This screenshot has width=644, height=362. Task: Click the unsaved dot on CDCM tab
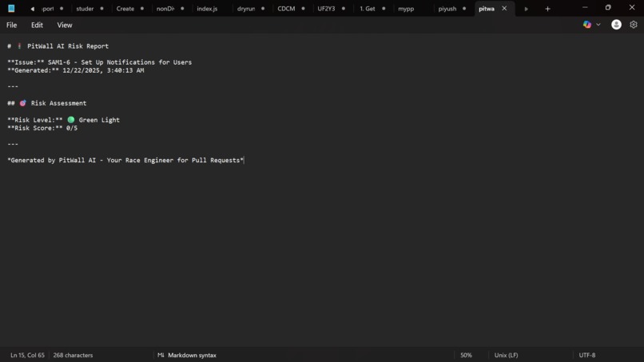tap(303, 8)
